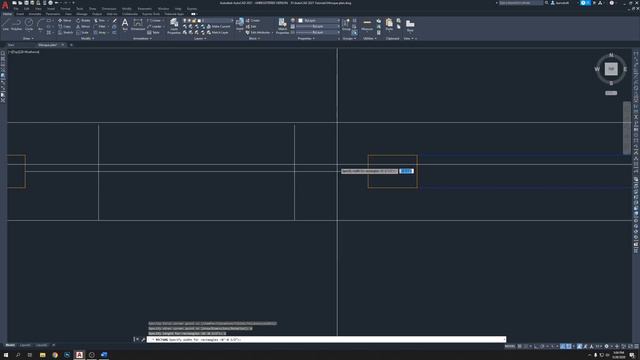Open the AutoCAD application menu
The height and width of the screenshot is (360, 640).
pos(5,5)
